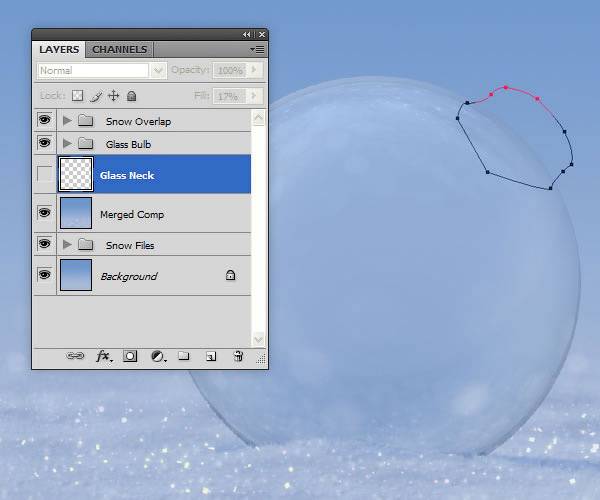Close the Layers panel
The height and width of the screenshot is (500, 600).
[262, 35]
